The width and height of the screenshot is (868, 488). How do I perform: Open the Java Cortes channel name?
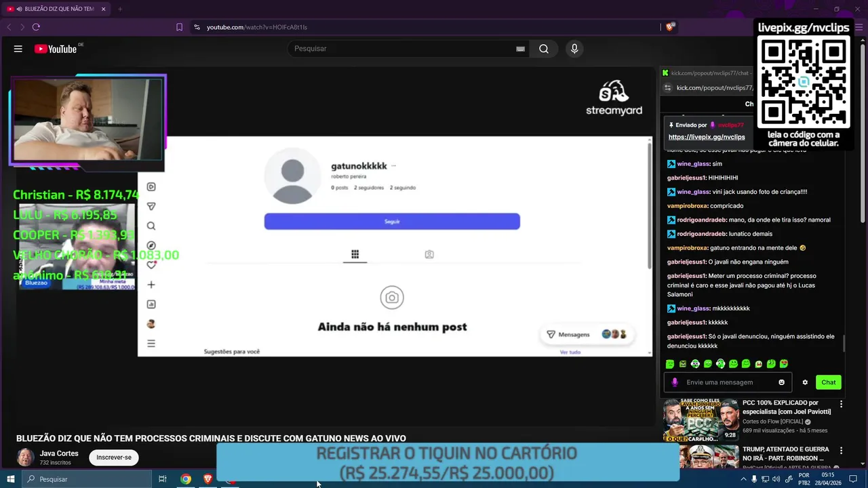tap(59, 453)
